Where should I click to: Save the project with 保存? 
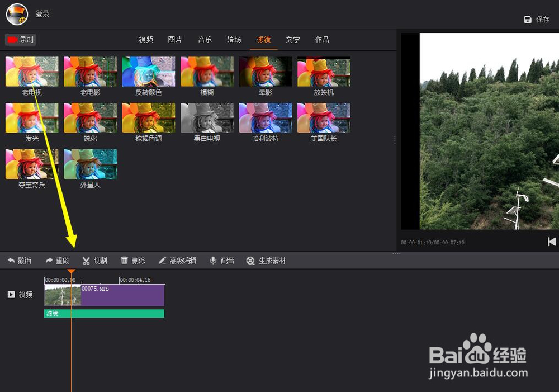pos(537,19)
